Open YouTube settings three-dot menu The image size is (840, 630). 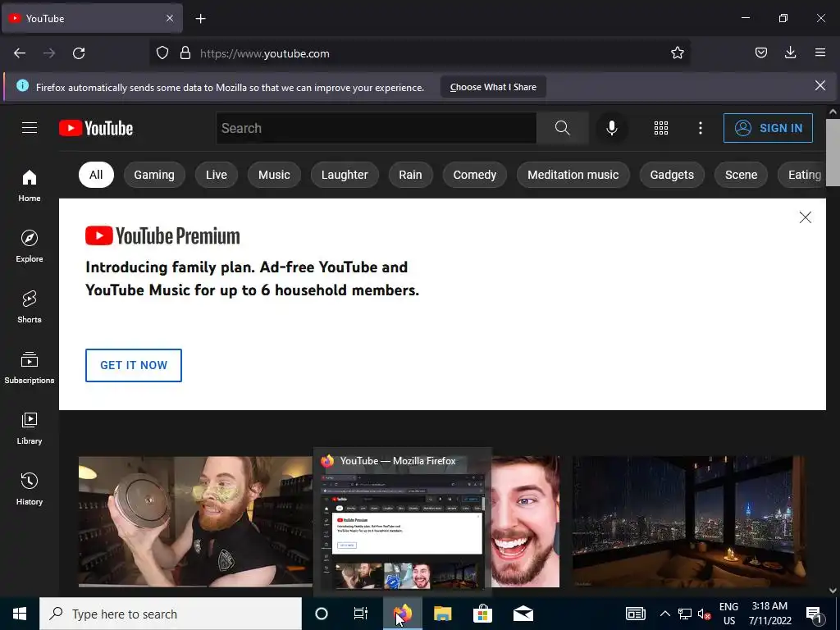point(701,128)
